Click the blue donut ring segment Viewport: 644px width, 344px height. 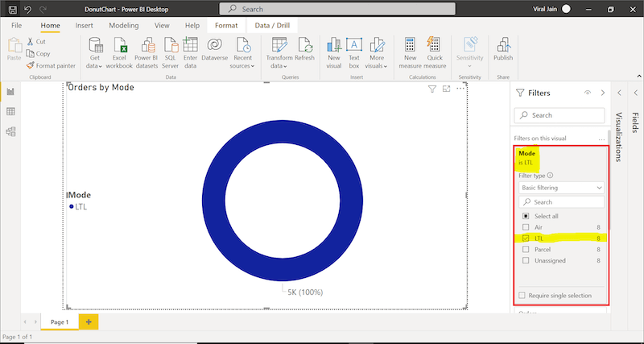(x=213, y=201)
